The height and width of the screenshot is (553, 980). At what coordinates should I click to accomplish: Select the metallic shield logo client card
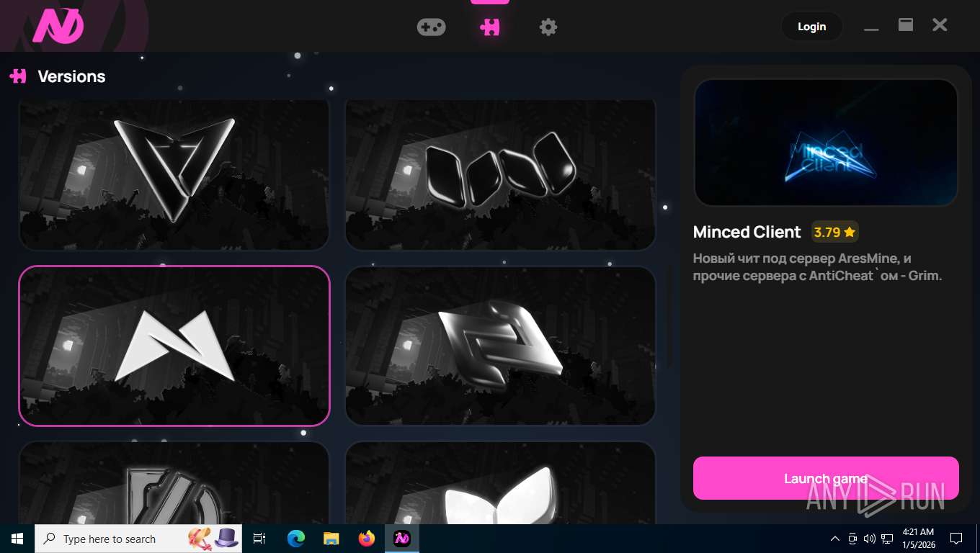coord(174,482)
